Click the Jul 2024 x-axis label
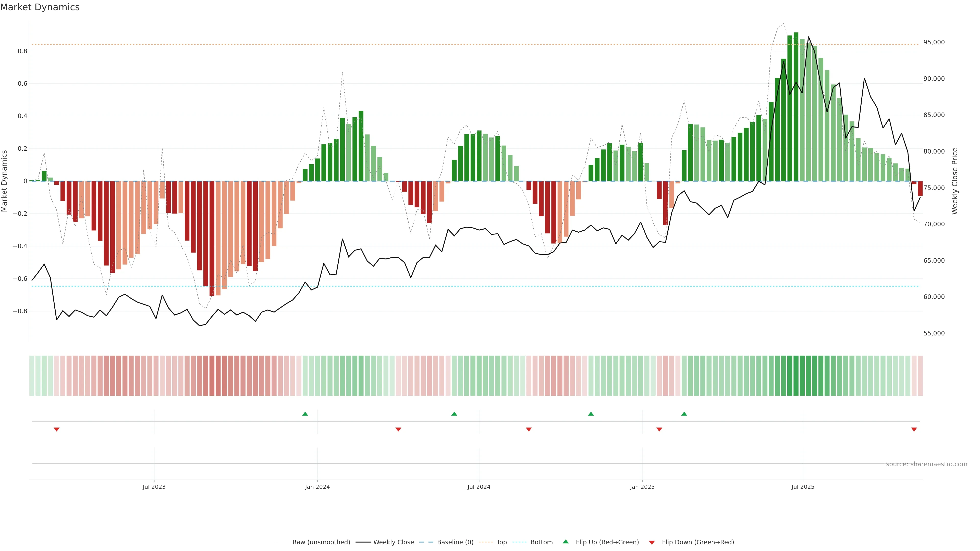Viewport: 980px width, 551px height. pyautogui.click(x=479, y=487)
